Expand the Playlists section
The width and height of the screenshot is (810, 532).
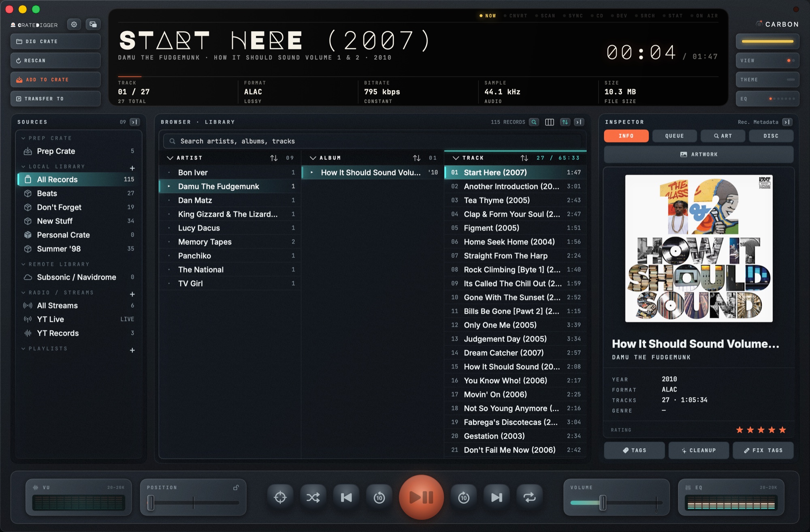(x=23, y=349)
